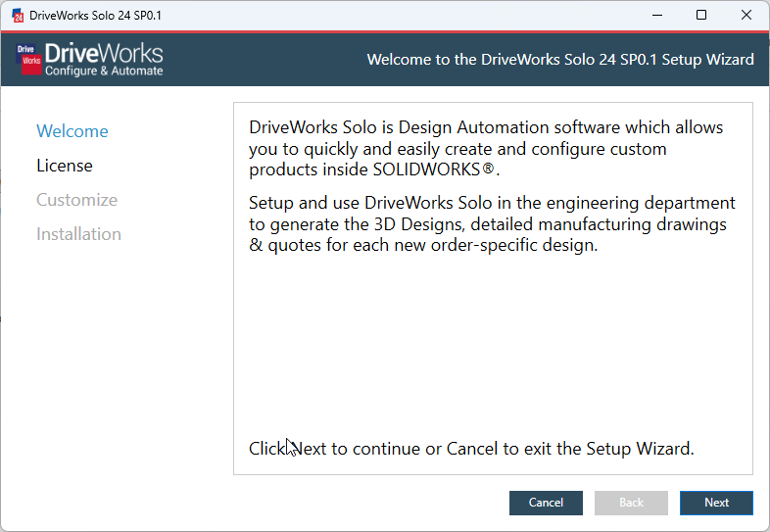This screenshot has width=770, height=532.
Task: Select the Welcome step in sidebar
Action: point(72,131)
